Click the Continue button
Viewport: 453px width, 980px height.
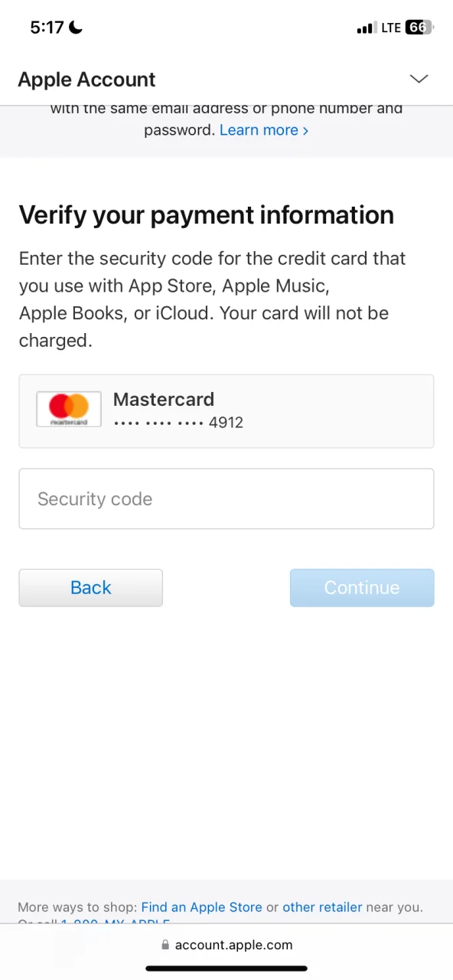(362, 587)
